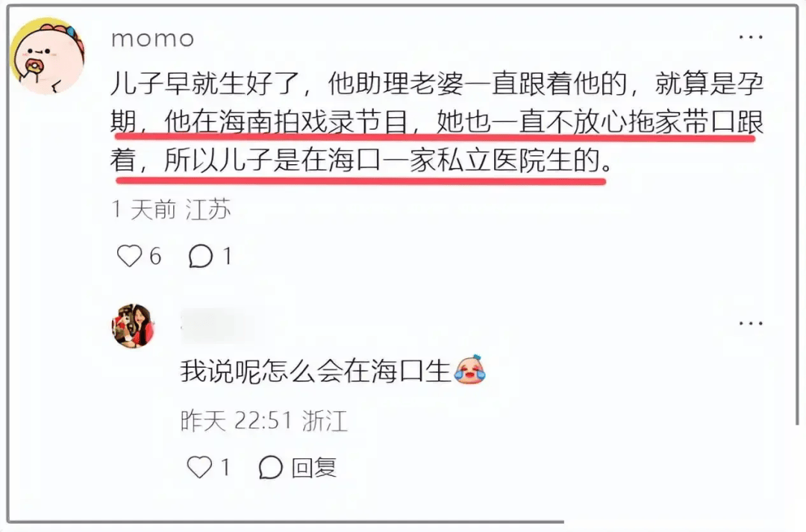Click the momo username

tap(153, 39)
